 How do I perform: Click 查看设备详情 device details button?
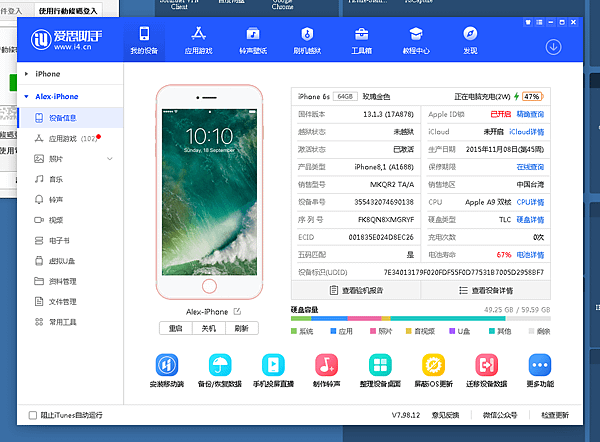(486, 290)
